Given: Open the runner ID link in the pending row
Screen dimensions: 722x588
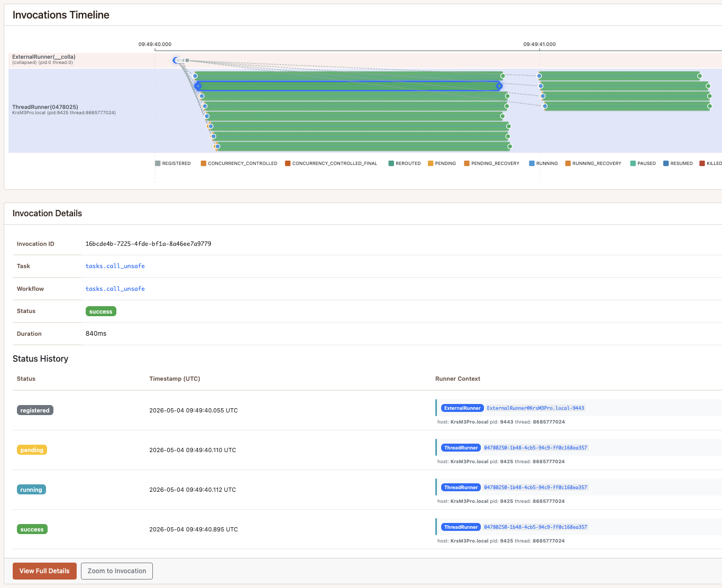Looking at the screenshot, I should point(535,448).
